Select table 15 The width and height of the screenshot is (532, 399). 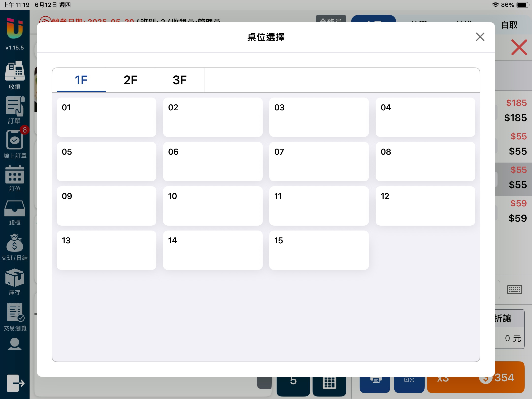click(319, 250)
